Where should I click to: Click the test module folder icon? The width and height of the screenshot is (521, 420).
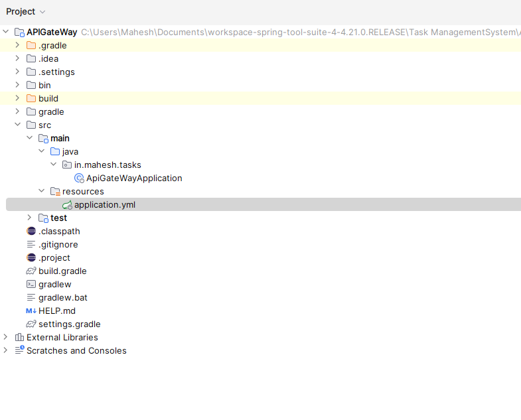(44, 218)
